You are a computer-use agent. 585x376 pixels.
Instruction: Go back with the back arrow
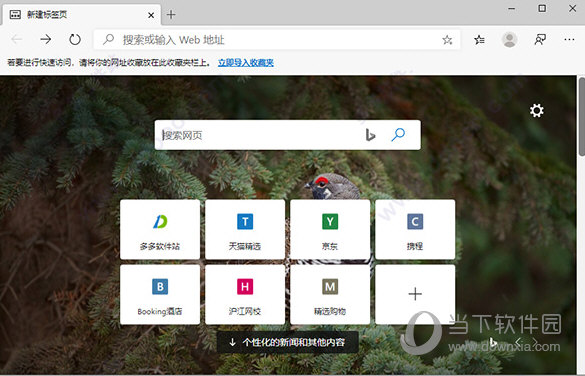(x=17, y=39)
